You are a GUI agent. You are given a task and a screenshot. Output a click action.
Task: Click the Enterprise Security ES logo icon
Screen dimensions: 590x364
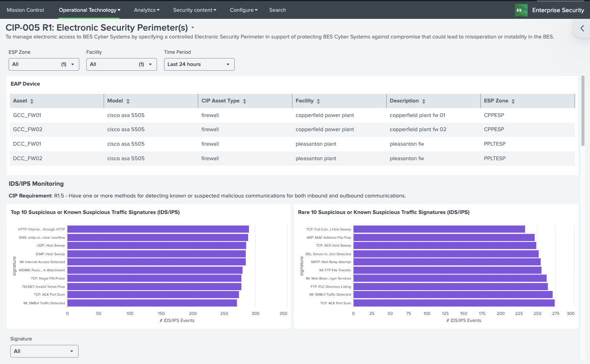point(521,10)
